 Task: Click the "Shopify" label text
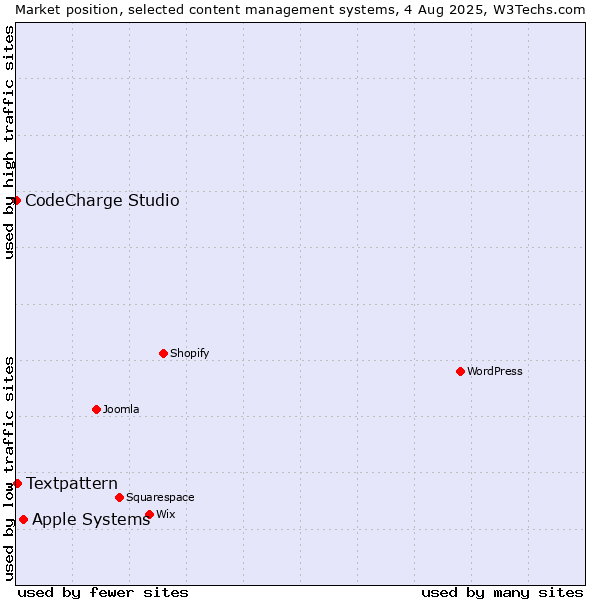189,353
